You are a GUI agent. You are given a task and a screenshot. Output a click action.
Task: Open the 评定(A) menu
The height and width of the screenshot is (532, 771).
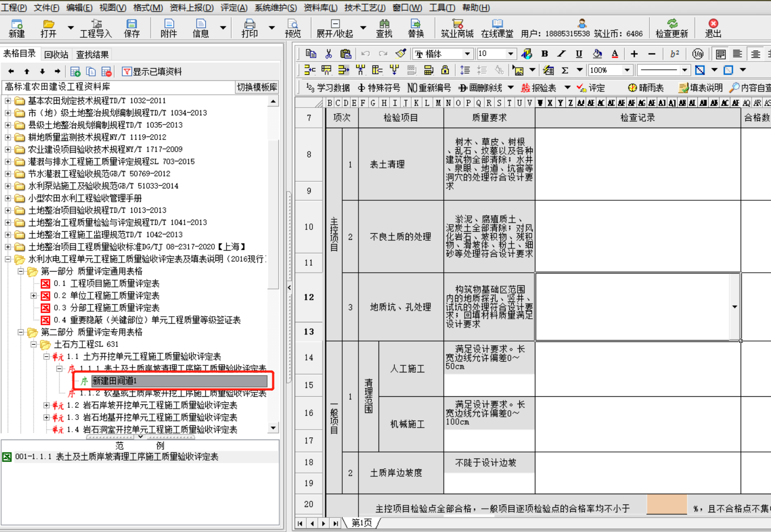click(234, 8)
